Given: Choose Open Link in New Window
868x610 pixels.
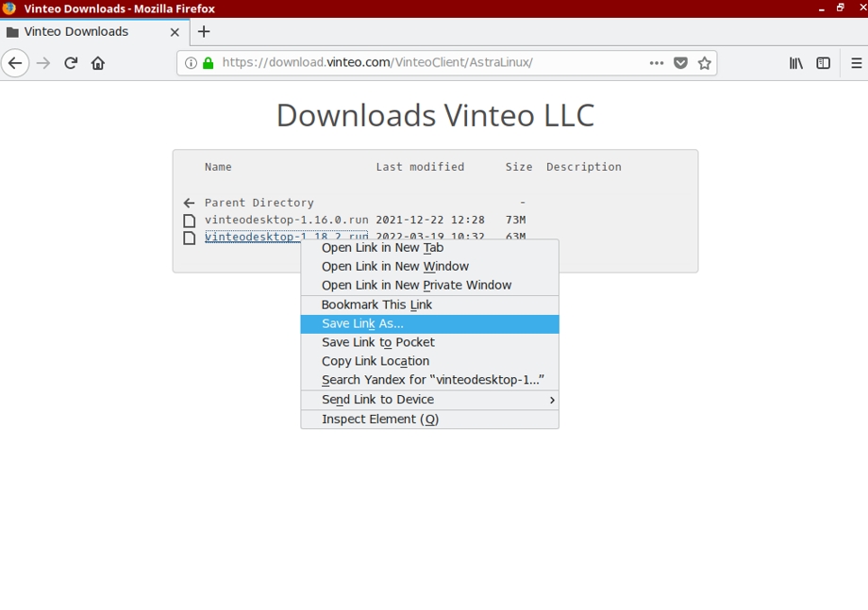Looking at the screenshot, I should tap(429, 267).
